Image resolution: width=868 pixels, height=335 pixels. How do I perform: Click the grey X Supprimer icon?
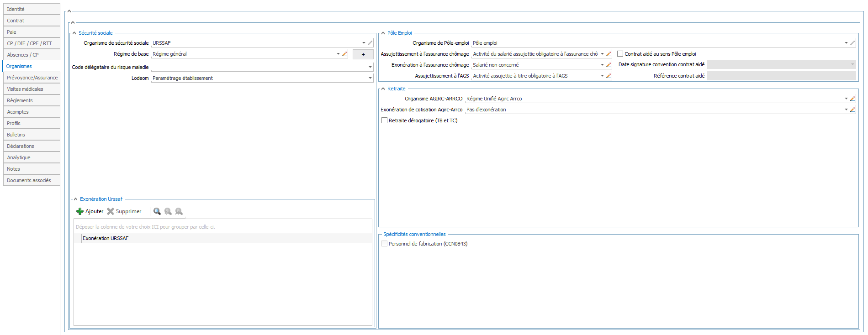[x=111, y=211]
